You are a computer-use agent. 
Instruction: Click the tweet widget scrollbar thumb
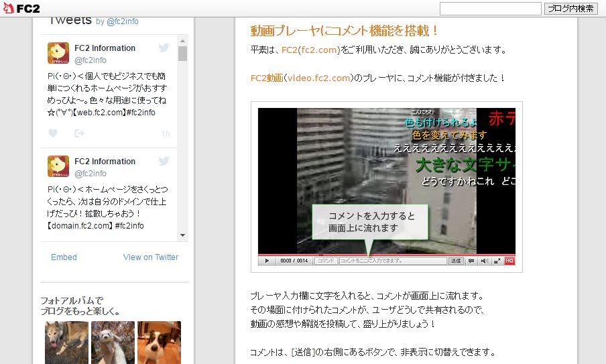pyautogui.click(x=183, y=54)
